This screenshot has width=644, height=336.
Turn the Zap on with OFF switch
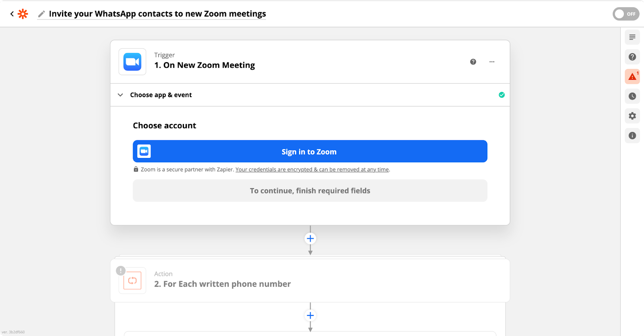coord(626,14)
